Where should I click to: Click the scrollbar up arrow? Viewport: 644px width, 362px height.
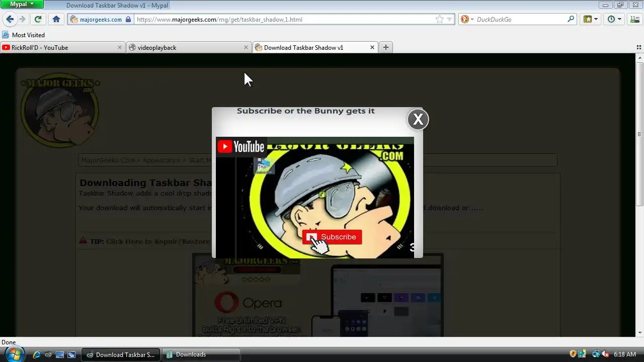[640, 57]
